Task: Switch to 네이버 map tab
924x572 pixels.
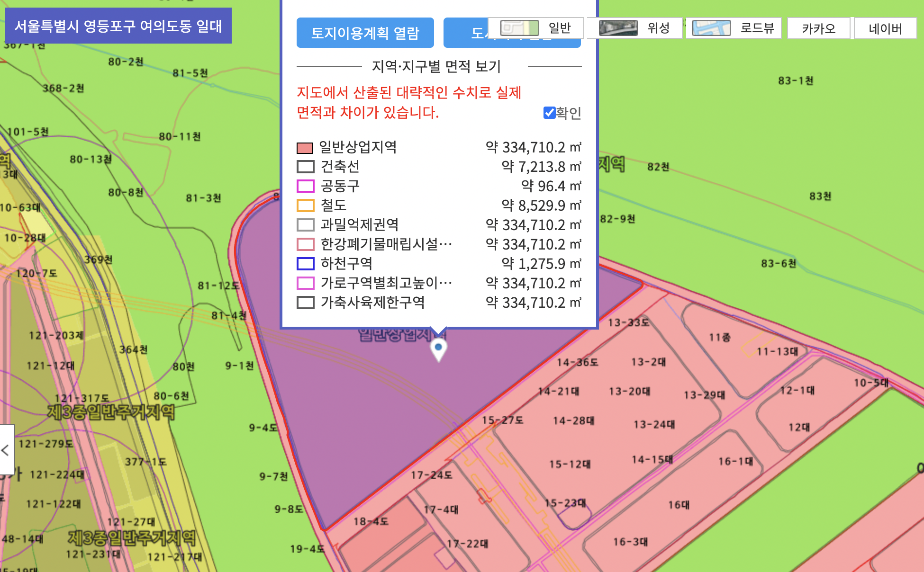Action: (885, 29)
